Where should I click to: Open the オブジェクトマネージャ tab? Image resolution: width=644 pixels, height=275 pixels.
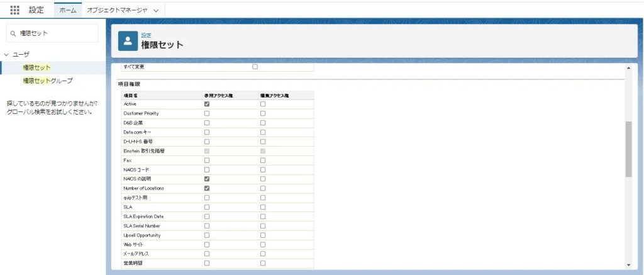(117, 11)
